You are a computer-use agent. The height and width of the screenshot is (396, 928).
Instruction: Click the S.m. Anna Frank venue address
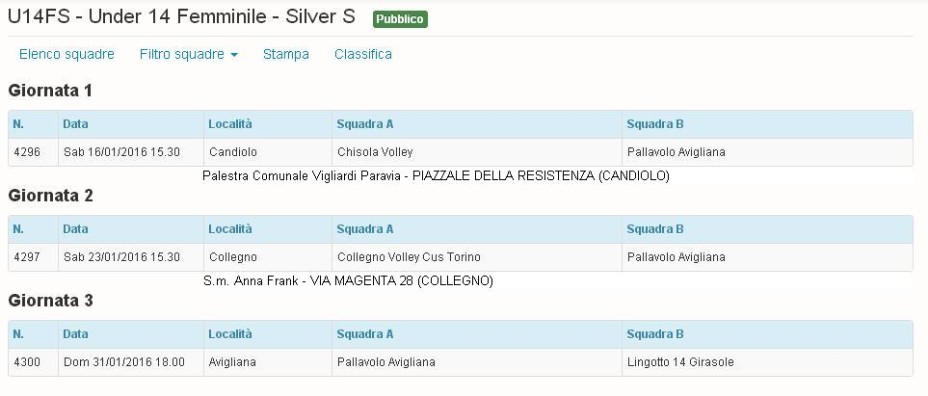[x=348, y=281]
